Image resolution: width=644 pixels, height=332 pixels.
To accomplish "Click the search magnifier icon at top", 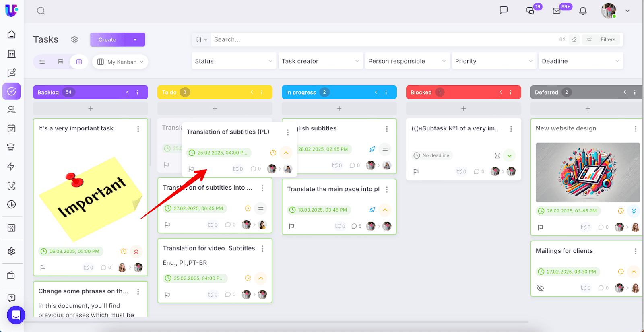I will (x=41, y=11).
